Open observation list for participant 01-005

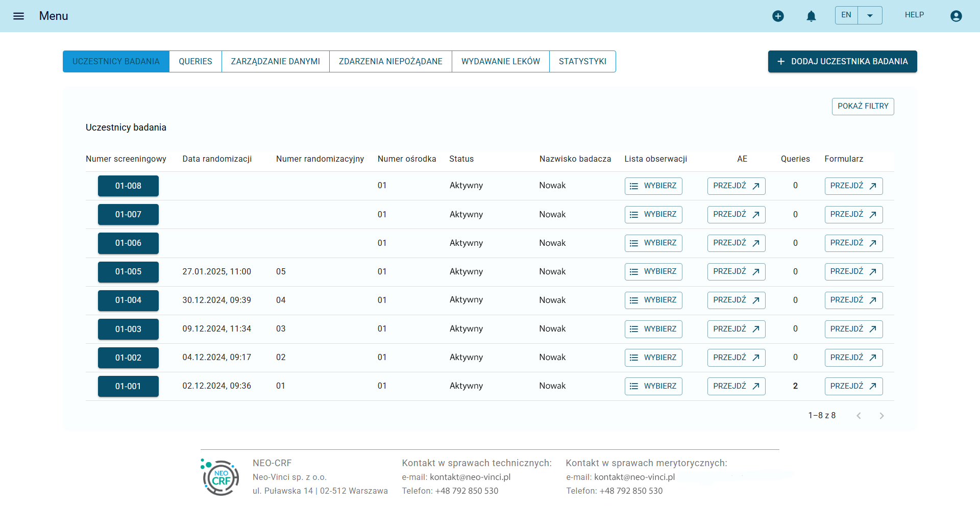pos(653,272)
